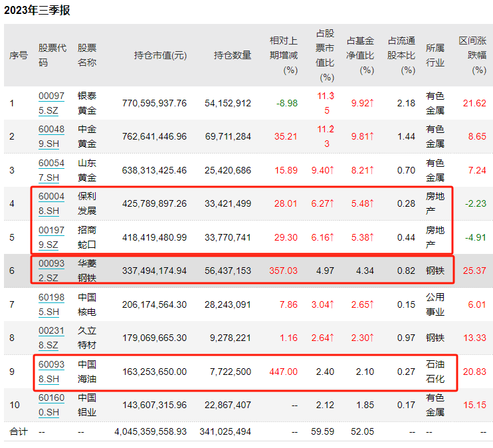This screenshot has width=493, height=448.
Task: Select stock name 中国核电
Action: (87, 304)
